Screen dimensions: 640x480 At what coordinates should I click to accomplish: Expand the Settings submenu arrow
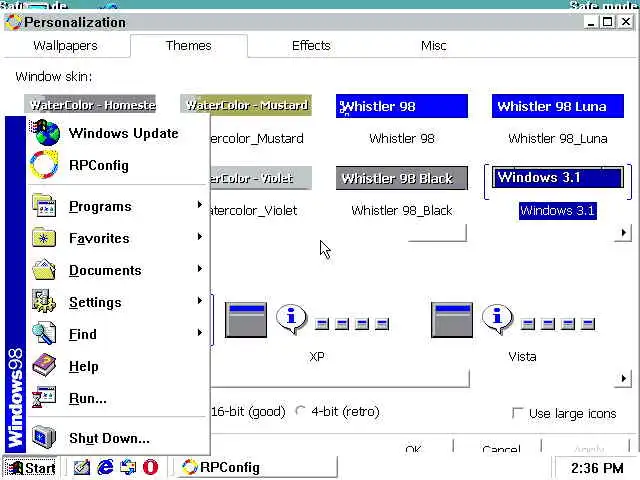pos(200,300)
